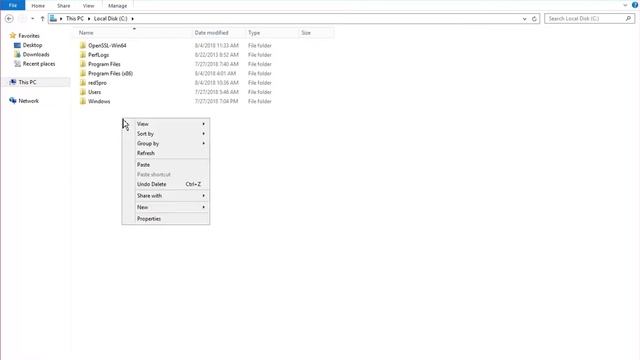Select the Program Files folder icon
Image resolution: width=640 pixels, height=360 pixels.
(x=83, y=64)
